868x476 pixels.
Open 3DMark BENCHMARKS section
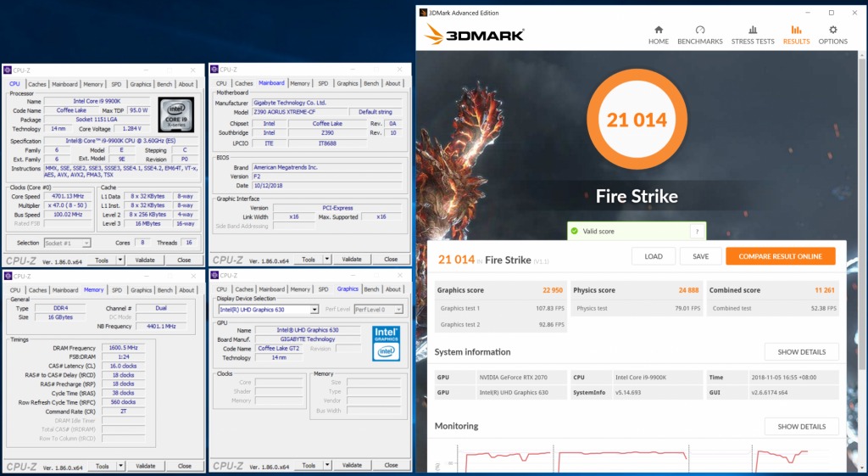click(699, 34)
